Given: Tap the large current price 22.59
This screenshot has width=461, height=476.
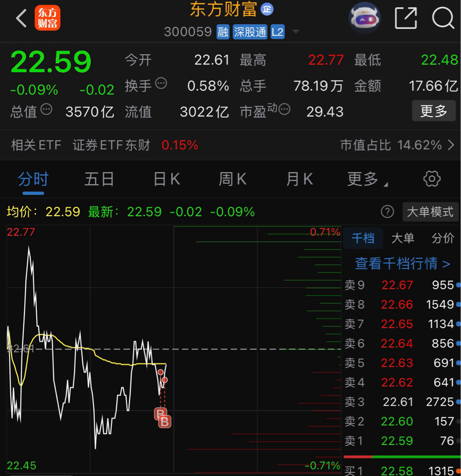Looking at the screenshot, I should (51, 62).
